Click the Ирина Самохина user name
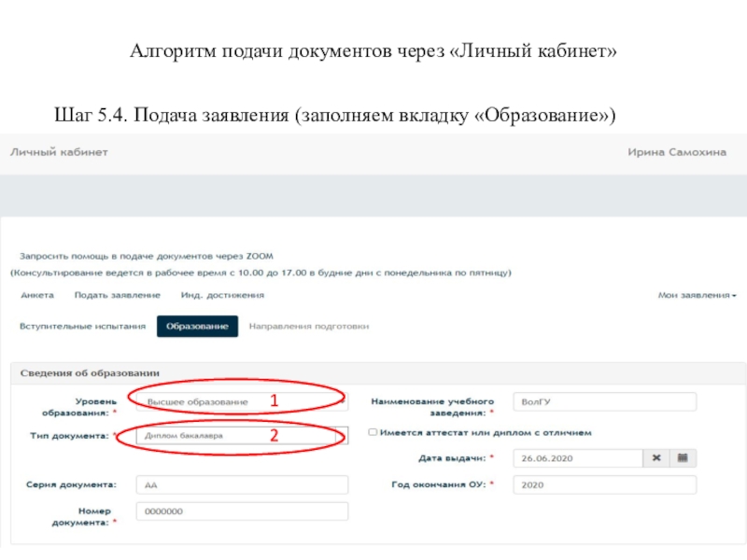 tap(676, 152)
